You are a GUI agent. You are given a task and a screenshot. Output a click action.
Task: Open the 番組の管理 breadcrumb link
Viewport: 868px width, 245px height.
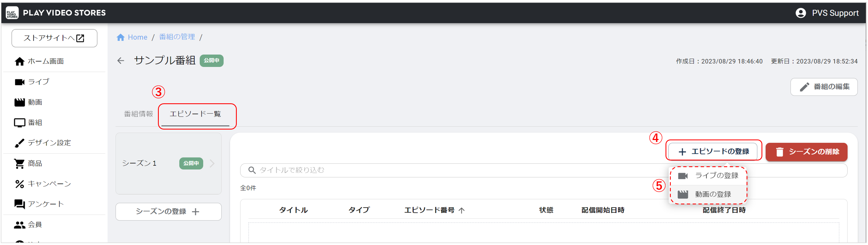(x=177, y=37)
